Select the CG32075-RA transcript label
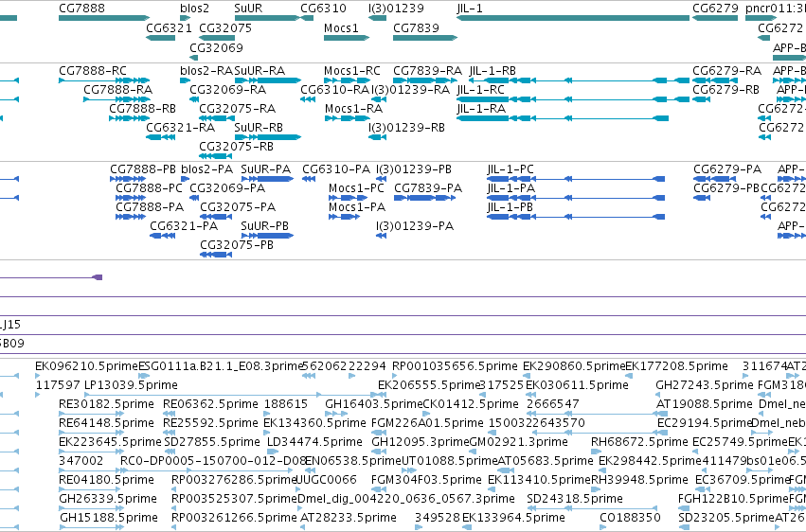This screenshot has height=532, width=806. tap(238, 108)
